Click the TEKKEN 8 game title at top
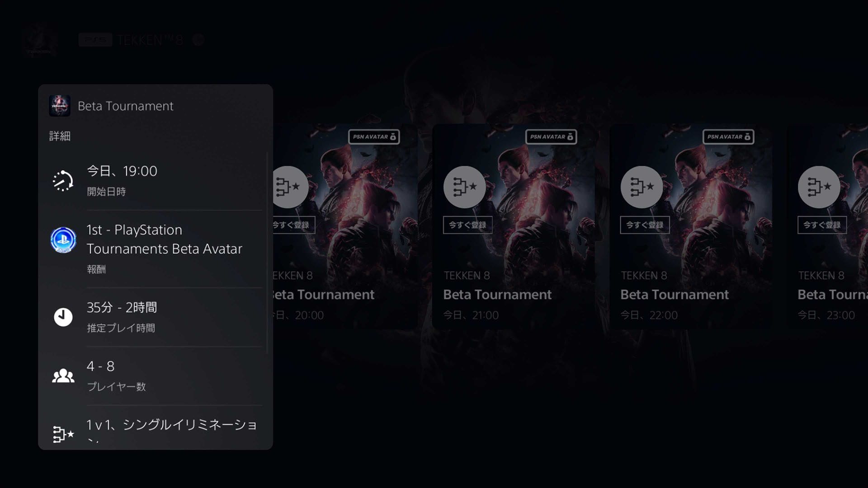Screen dimensions: 868x488 pyautogui.click(x=150, y=40)
